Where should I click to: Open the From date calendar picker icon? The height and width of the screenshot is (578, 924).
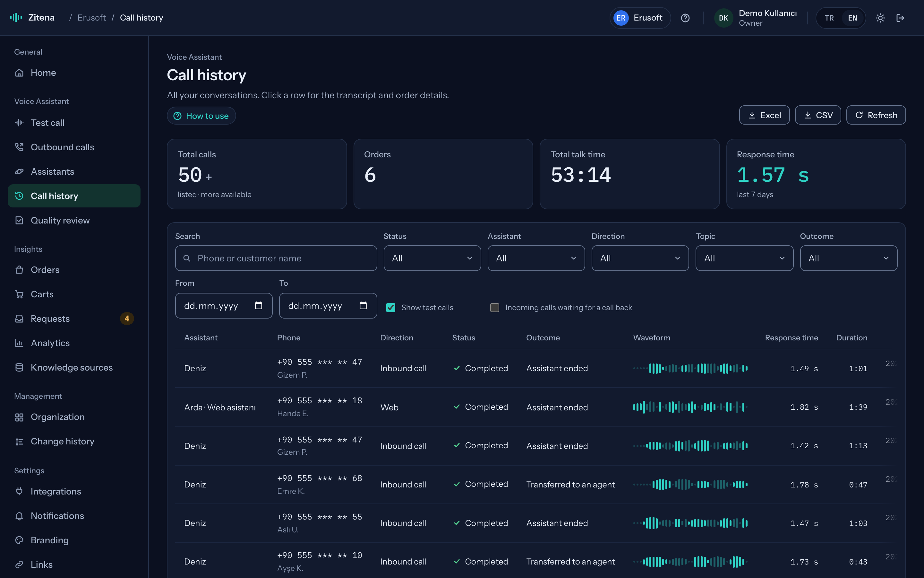tap(259, 305)
